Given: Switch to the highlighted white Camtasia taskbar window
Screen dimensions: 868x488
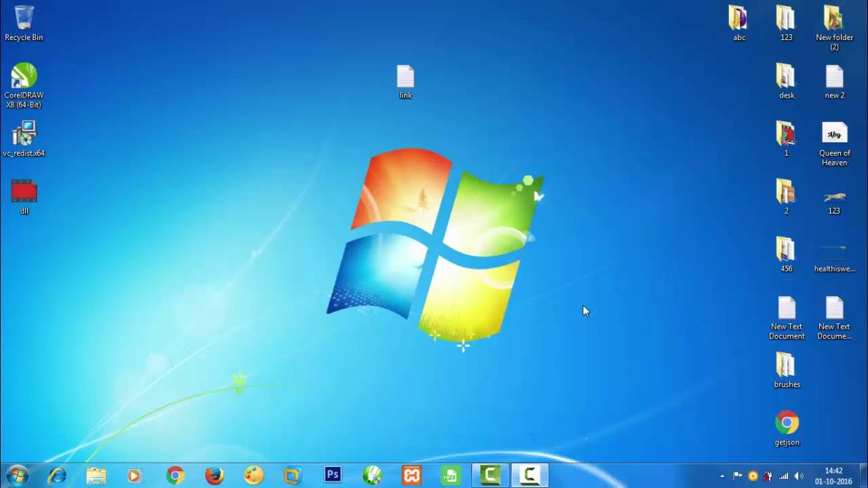Looking at the screenshot, I should click(x=529, y=476).
